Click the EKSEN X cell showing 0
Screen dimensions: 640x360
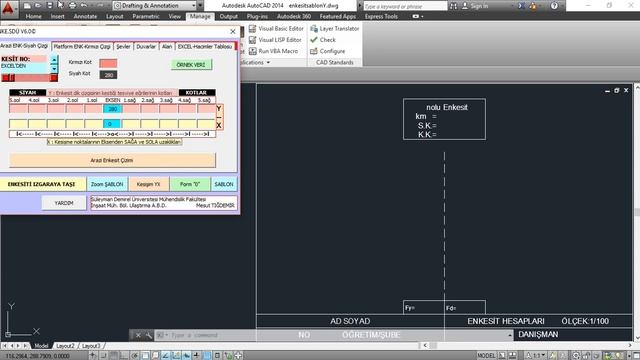pyautogui.click(x=112, y=124)
